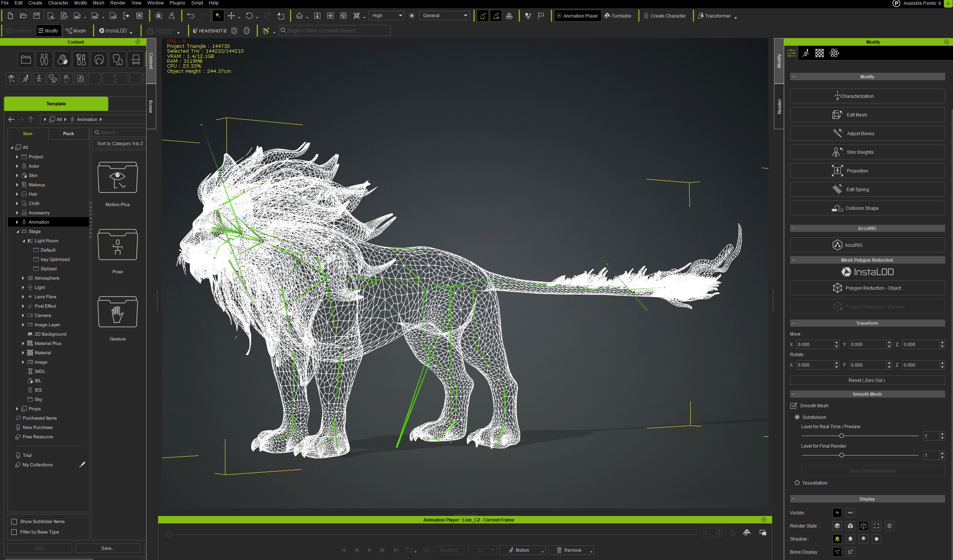Open the High quality dropdown
The height and width of the screenshot is (560, 953).
click(x=386, y=16)
